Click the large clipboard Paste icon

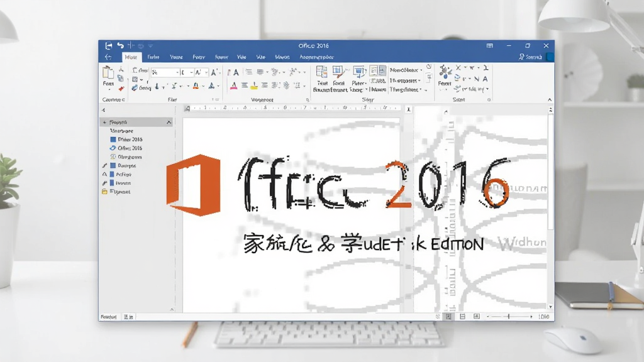coord(108,72)
